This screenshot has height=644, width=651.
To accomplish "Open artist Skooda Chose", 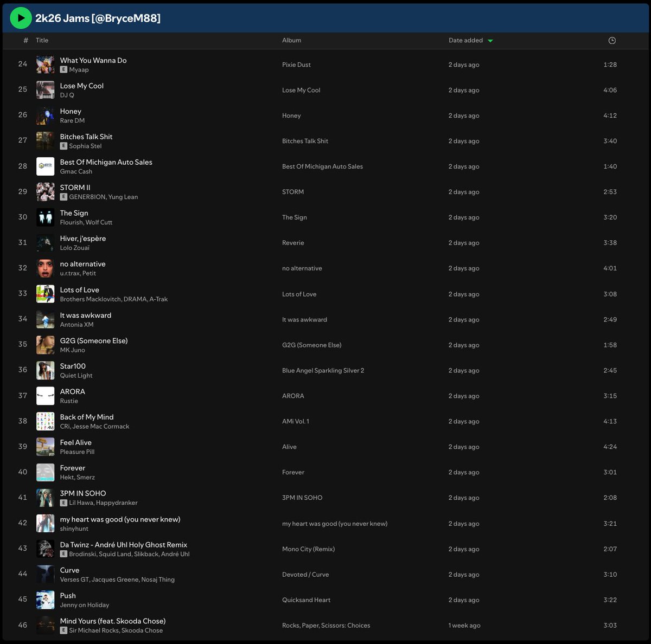I will click(142, 630).
